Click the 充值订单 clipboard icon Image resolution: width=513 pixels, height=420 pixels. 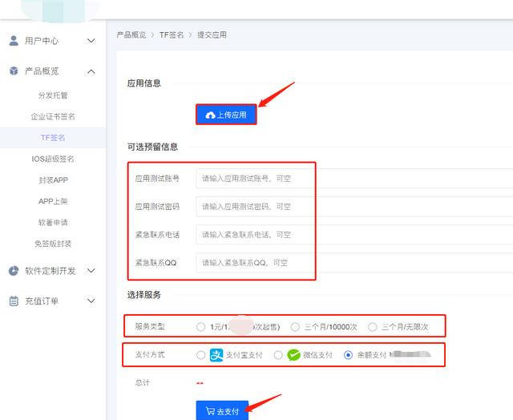click(14, 301)
